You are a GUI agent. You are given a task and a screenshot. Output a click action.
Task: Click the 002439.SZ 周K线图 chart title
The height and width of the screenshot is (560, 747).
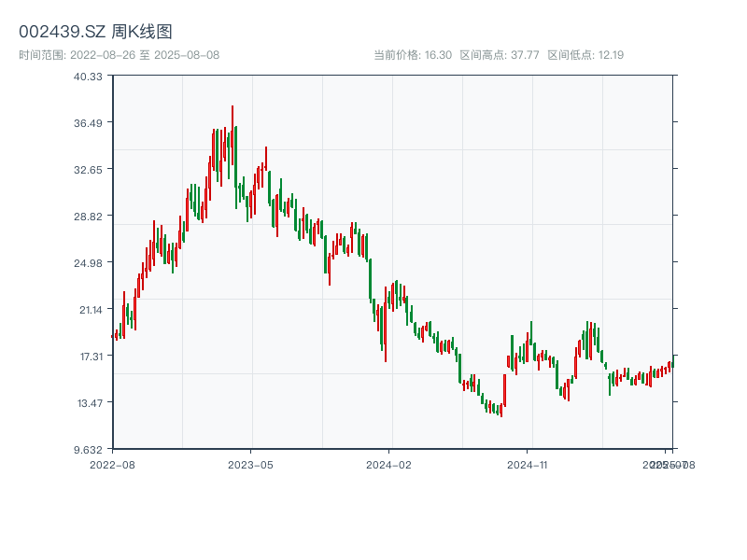tap(95, 33)
